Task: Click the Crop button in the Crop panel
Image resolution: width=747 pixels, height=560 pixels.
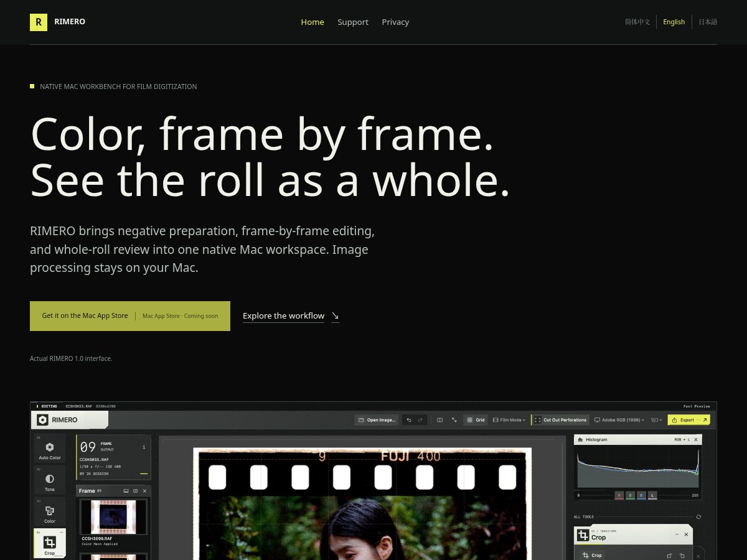Action: pyautogui.click(x=592, y=555)
